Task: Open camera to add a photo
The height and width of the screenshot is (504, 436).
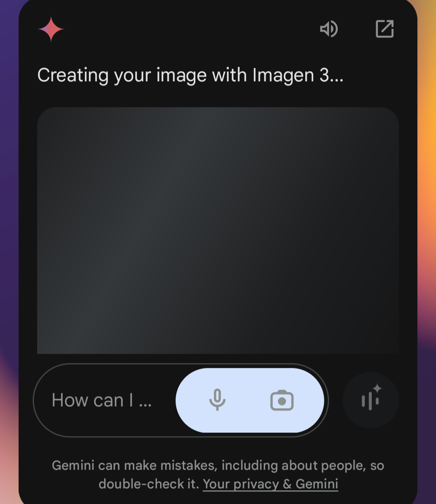Action: [282, 400]
